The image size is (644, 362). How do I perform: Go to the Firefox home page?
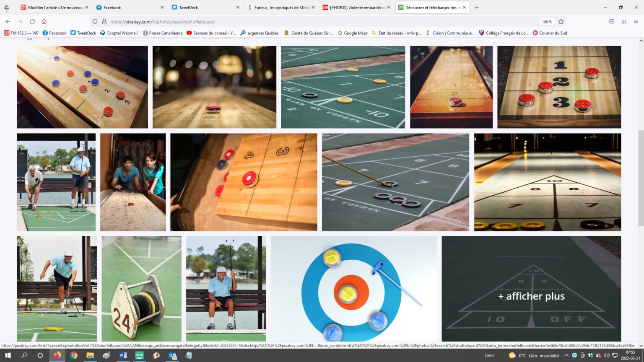(44, 22)
